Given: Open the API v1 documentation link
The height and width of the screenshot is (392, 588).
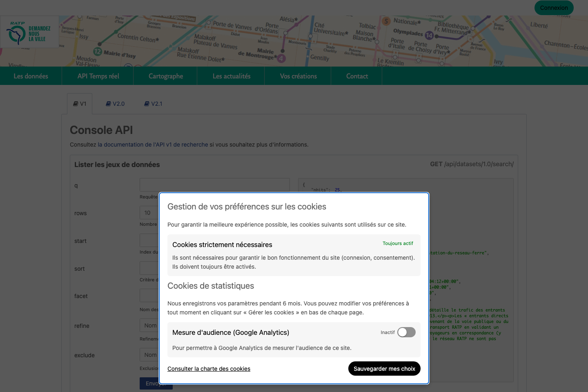Looking at the screenshot, I should tap(153, 144).
